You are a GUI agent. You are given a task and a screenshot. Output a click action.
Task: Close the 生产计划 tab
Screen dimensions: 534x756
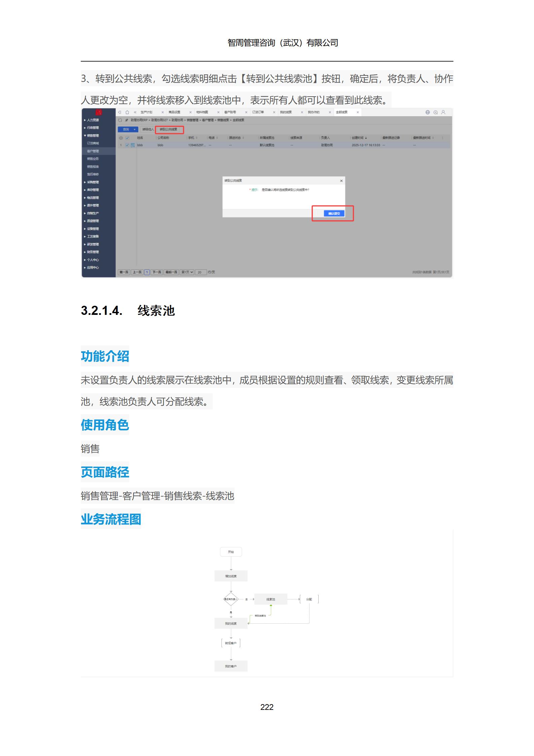click(x=163, y=112)
